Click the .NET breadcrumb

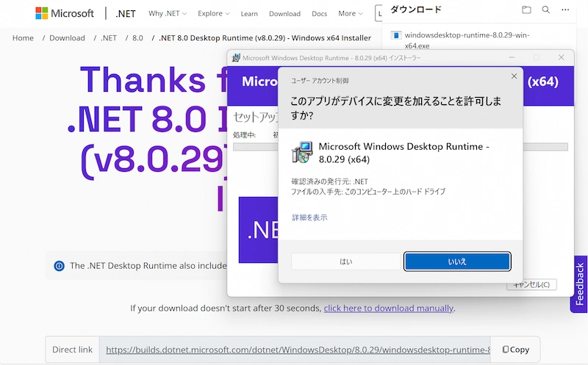(x=108, y=38)
